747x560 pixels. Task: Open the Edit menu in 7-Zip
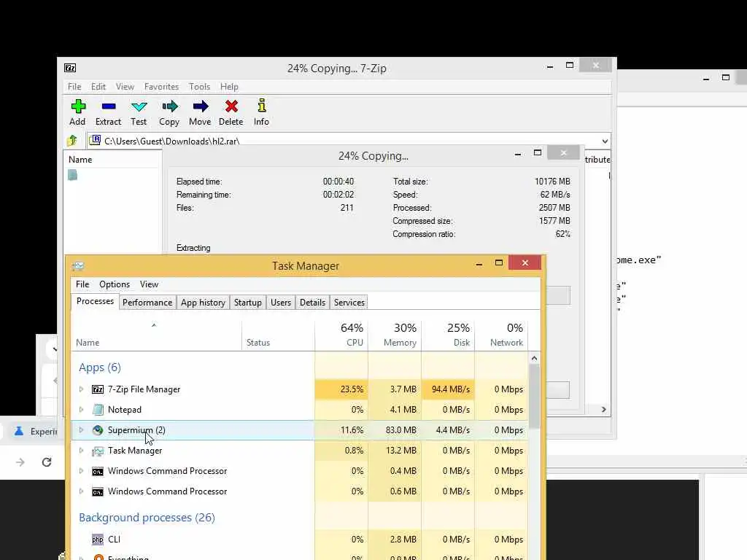click(98, 87)
